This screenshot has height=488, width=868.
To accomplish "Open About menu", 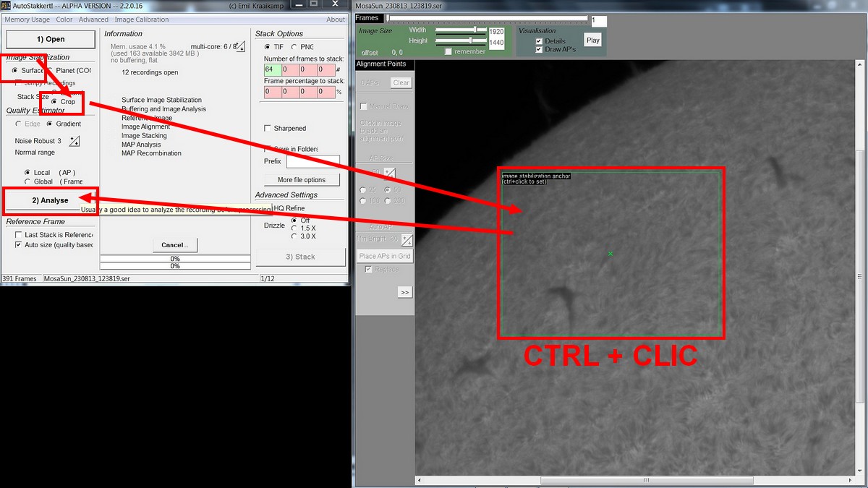I will point(336,20).
